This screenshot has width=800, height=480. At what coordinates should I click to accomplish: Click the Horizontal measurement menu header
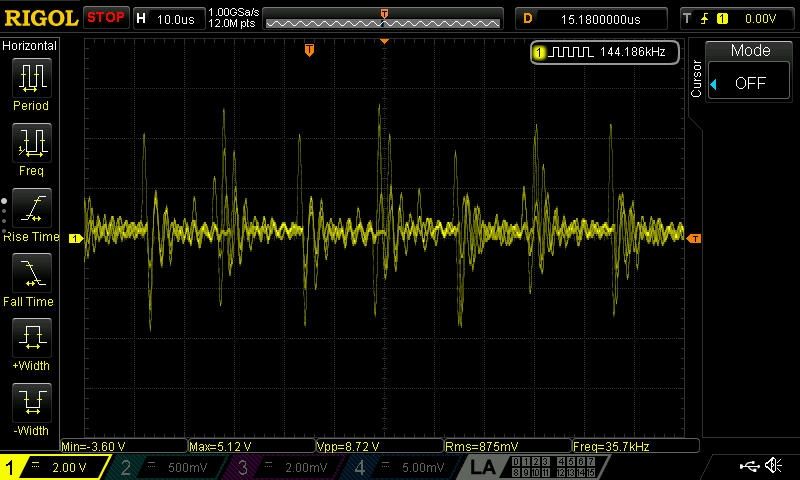[30, 46]
